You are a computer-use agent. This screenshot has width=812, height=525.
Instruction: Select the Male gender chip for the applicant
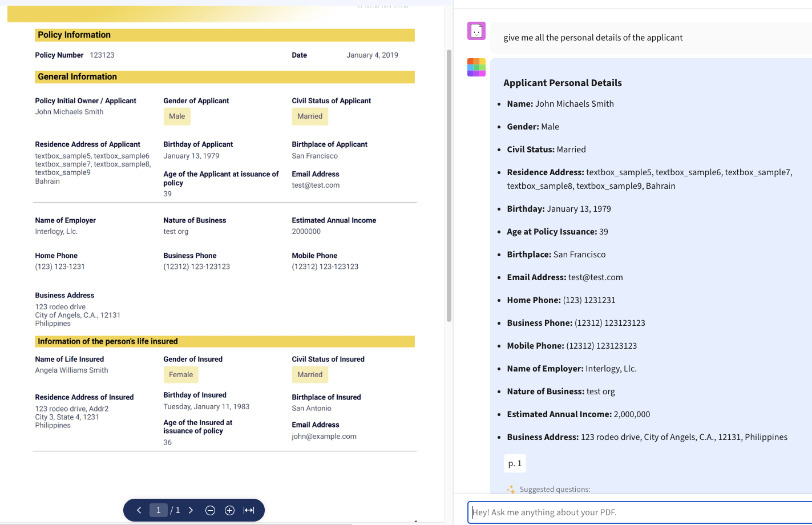[x=177, y=116]
